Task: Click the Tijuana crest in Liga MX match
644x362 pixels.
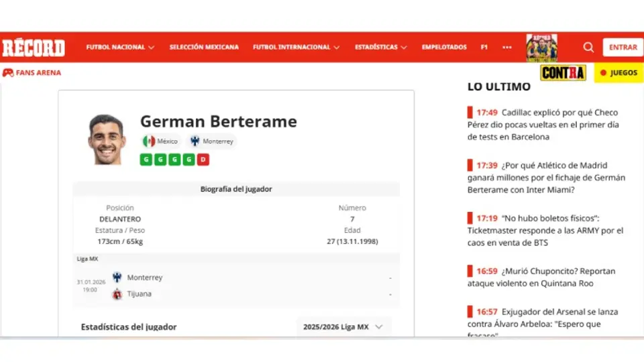Action: coord(117,294)
